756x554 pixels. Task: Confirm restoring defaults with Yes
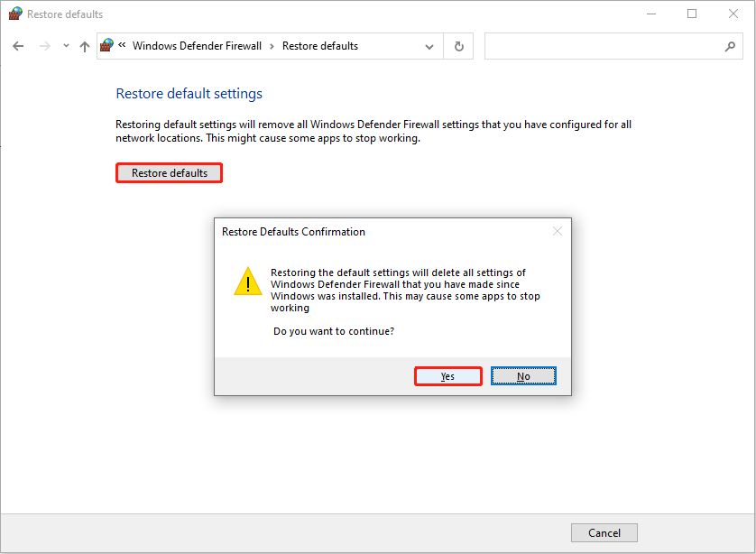click(447, 376)
